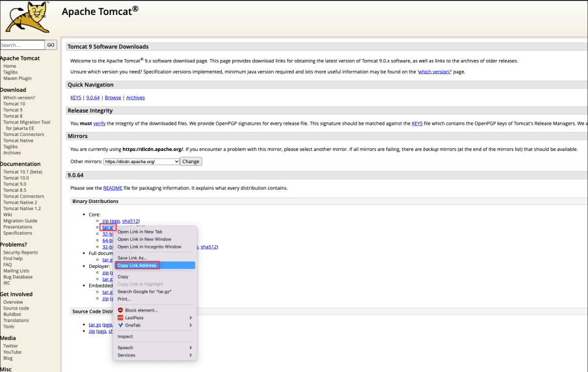The height and width of the screenshot is (372, 588).
Task: Expand the LastPass submenu arrow
Action: (x=191, y=317)
